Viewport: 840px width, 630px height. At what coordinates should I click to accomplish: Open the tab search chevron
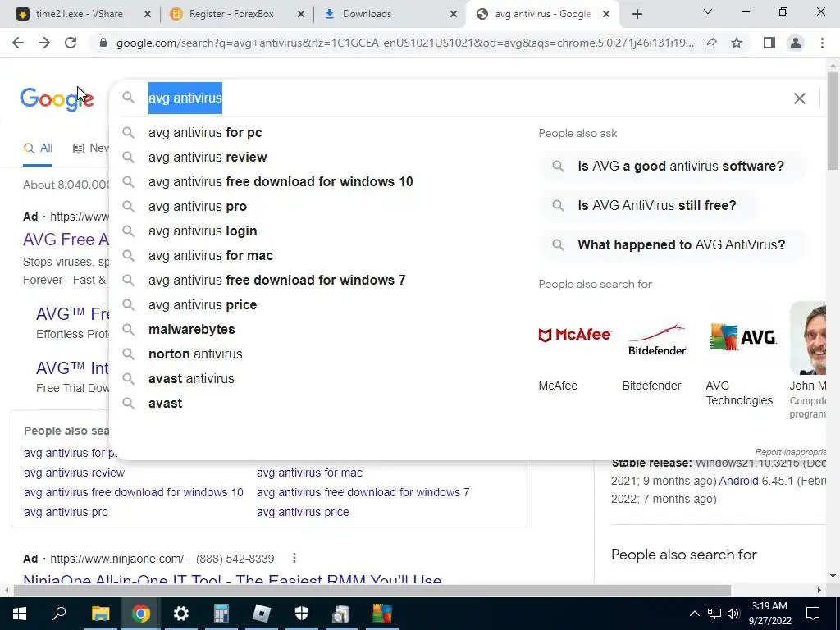[x=708, y=11]
